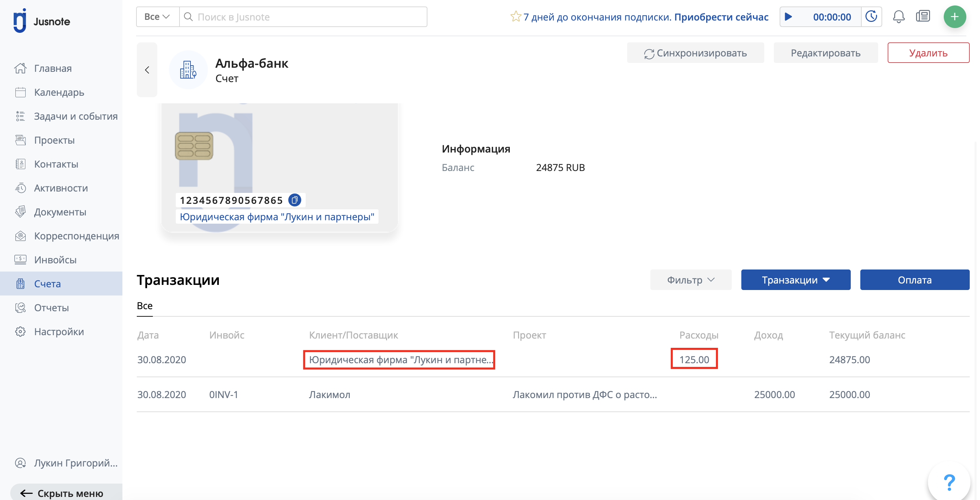Click invoice number 0INV-1

[x=224, y=394]
